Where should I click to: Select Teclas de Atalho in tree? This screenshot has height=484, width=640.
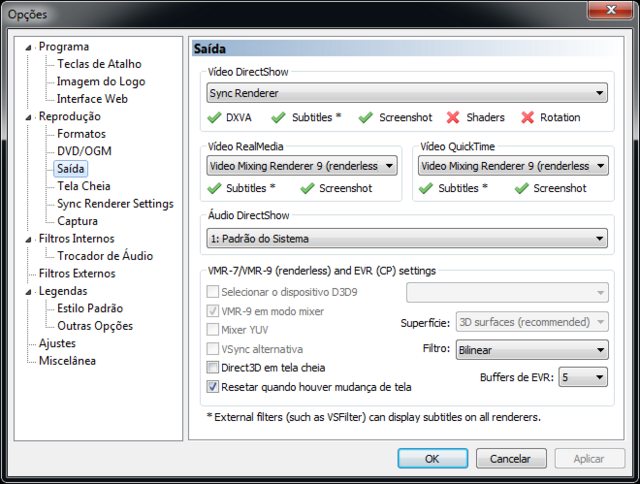pyautogui.click(x=99, y=64)
